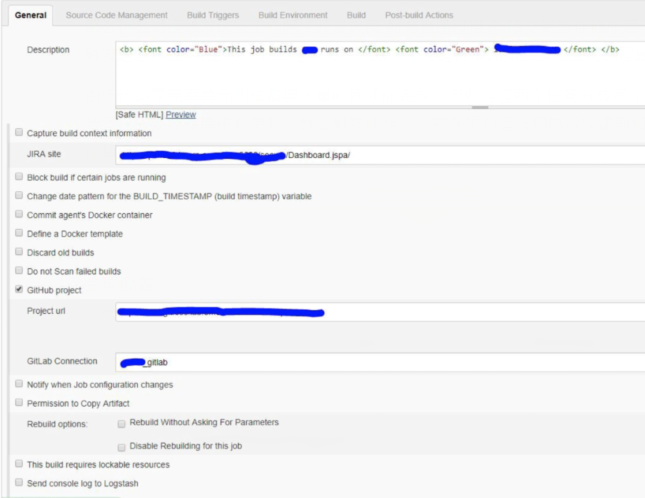645x498 pixels.
Task: Go to the Build Triggers tab
Action: pyautogui.click(x=212, y=15)
